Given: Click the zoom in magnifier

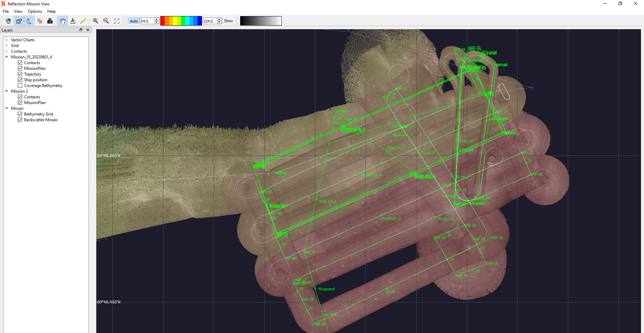Looking at the screenshot, I should click(96, 21).
